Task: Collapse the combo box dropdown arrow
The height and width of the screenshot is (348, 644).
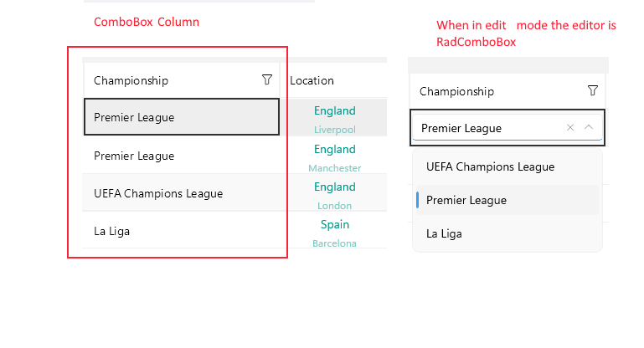Action: [589, 127]
